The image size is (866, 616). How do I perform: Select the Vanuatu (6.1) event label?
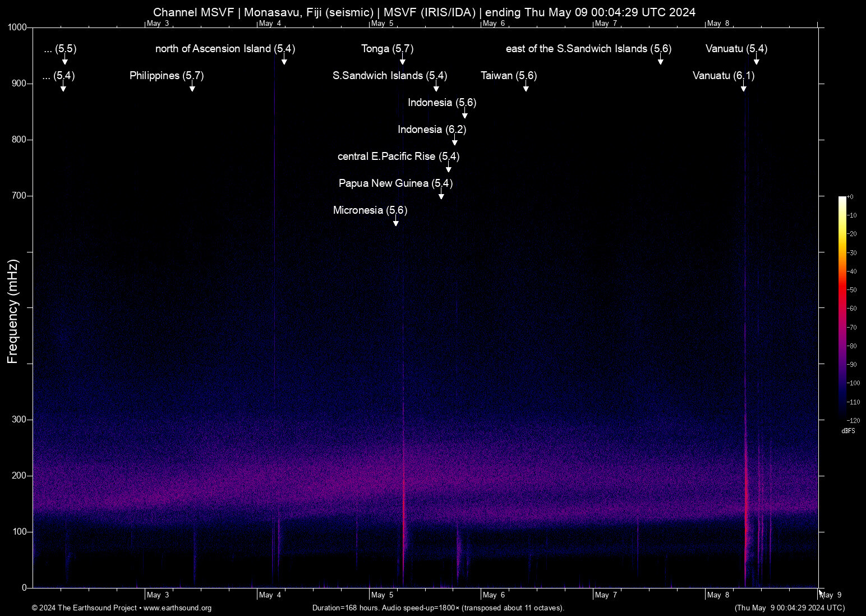click(x=723, y=76)
